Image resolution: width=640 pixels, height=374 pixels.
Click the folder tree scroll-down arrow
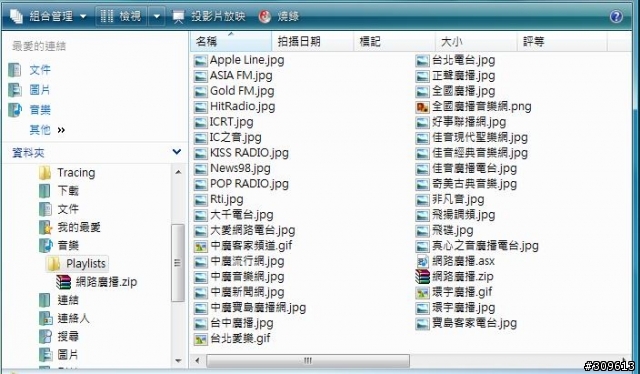point(178,361)
